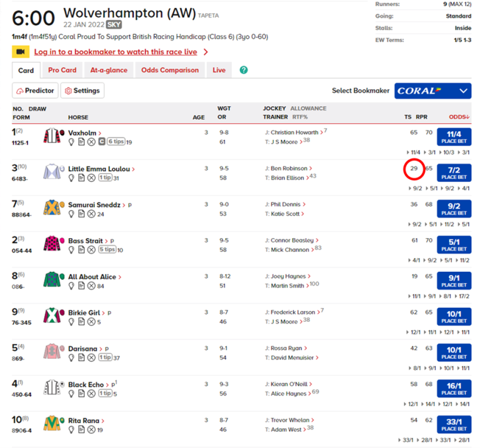Image resolution: width=480 pixels, height=448 pixels.
Task: Switch to the Pro Card tab
Action: coord(62,70)
